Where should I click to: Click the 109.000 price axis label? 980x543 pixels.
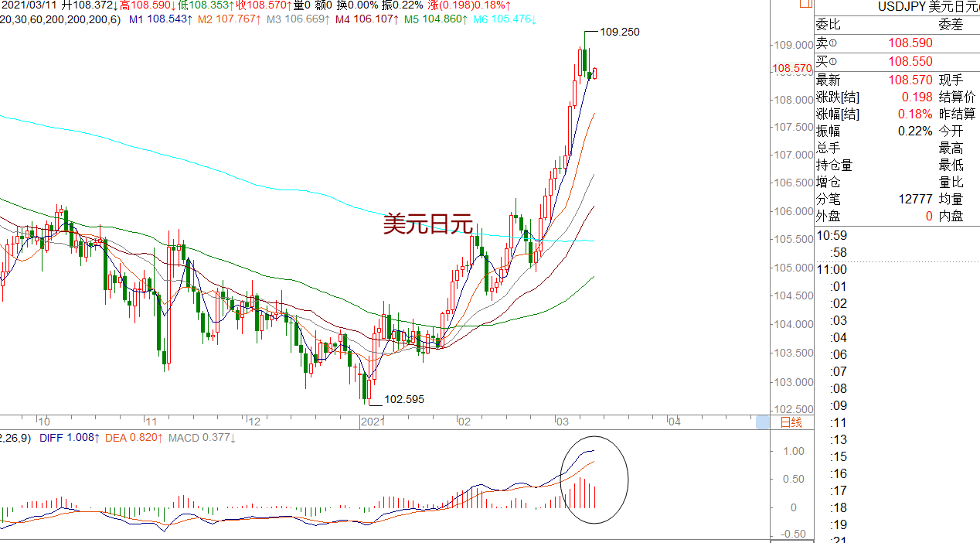point(792,44)
